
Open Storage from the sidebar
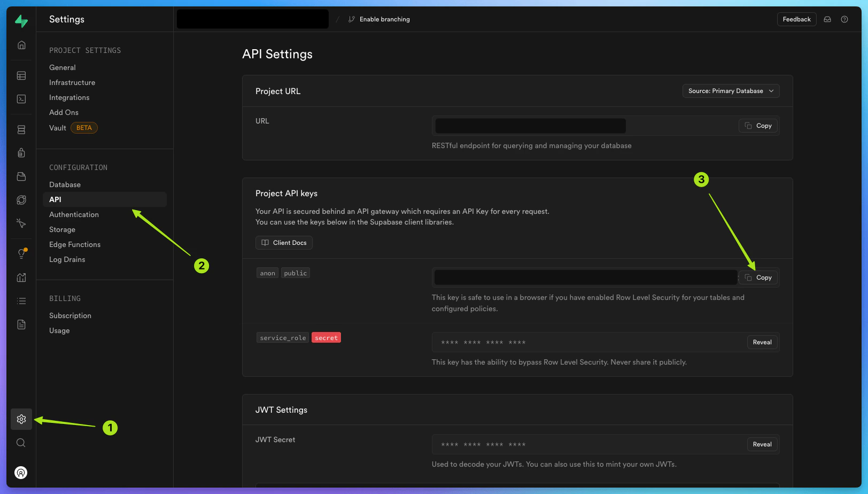pos(21,176)
